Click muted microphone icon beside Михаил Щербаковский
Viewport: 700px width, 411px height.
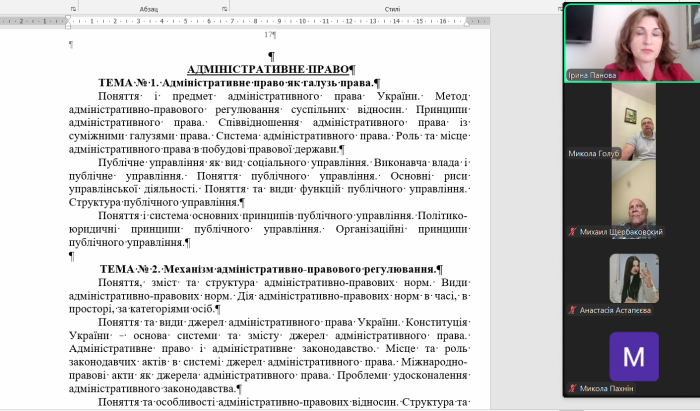click(571, 232)
